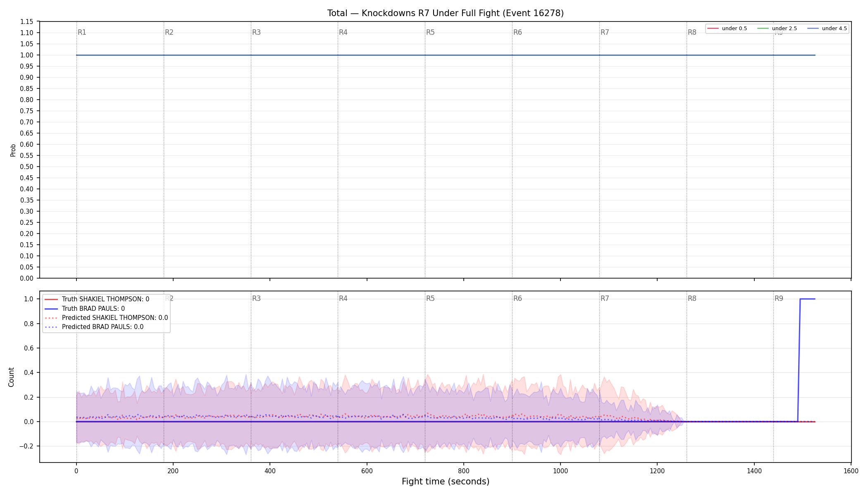Image resolution: width=868 pixels, height=496 pixels.
Task: Click the 0.75 tick on the Prob axis
Action: [x=27, y=111]
